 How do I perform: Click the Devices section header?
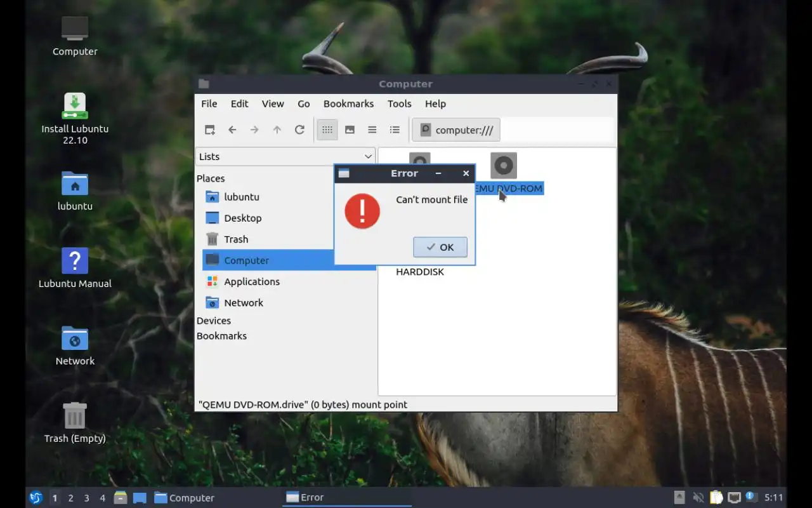pyautogui.click(x=214, y=321)
